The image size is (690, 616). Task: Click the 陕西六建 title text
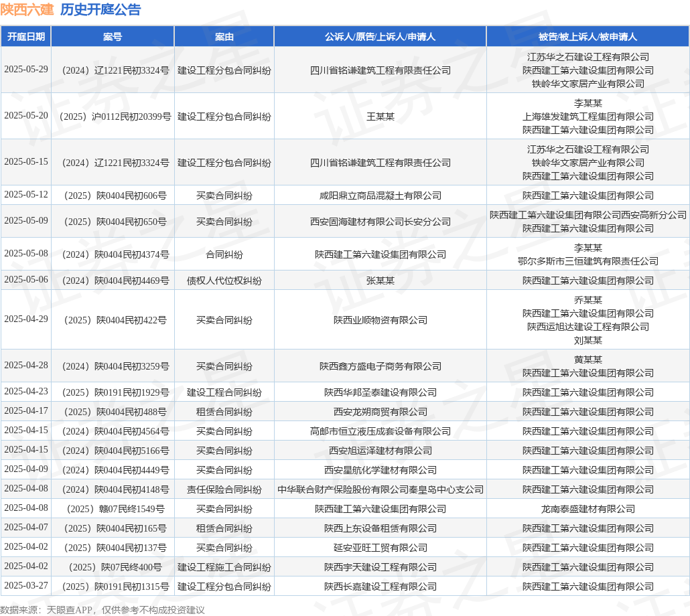pos(27,9)
